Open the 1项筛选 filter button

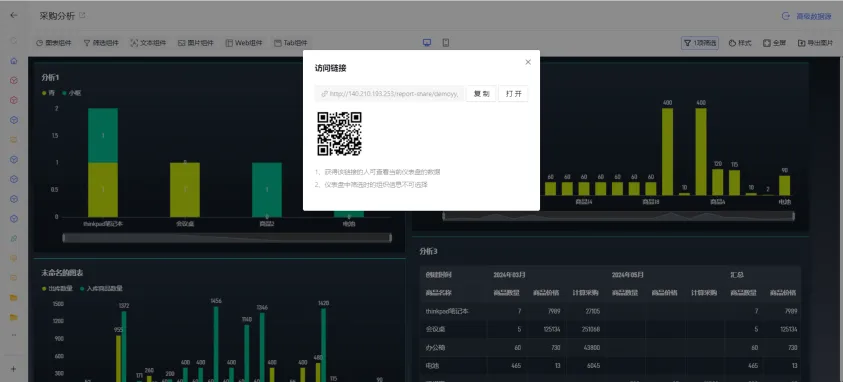point(699,43)
